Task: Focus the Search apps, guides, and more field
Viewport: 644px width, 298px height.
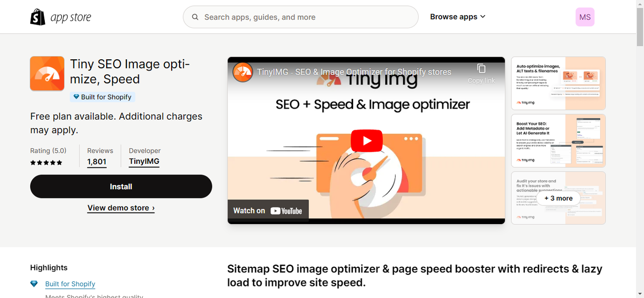Action: (300, 17)
